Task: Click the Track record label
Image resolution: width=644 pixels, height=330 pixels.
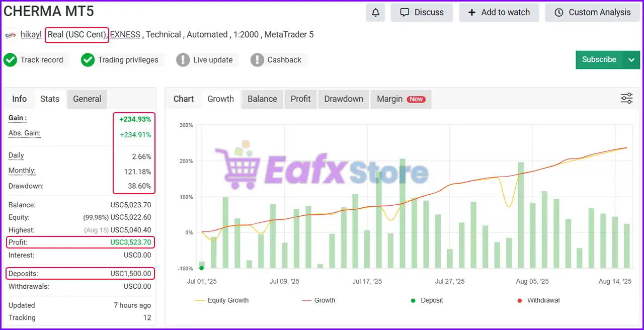Action: [x=42, y=60]
